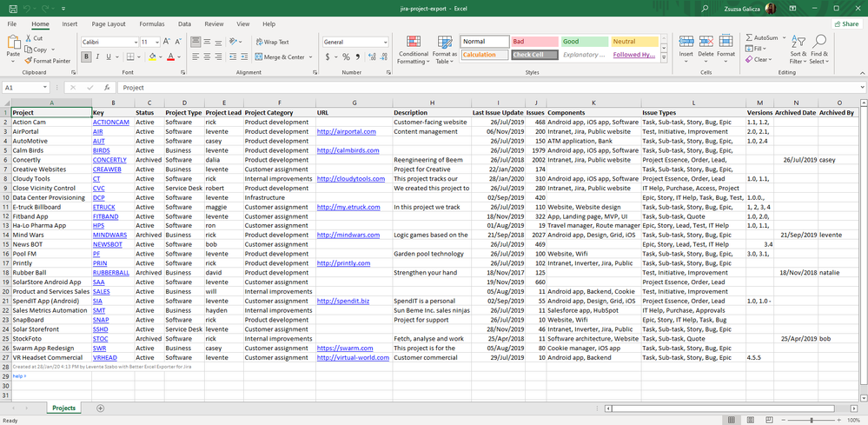Screen dimensions: 868x425
Task: Open the http://airportal.com hyperlink
Action: pos(346,132)
